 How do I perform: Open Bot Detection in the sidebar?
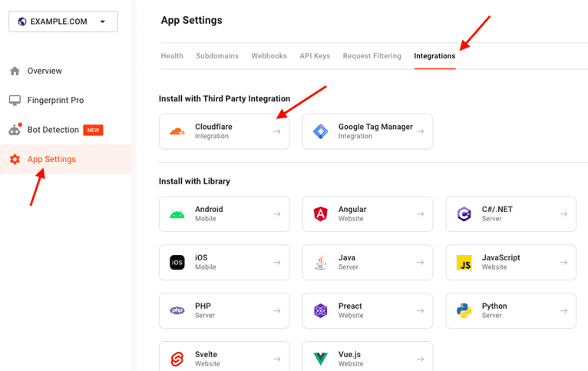(x=53, y=130)
